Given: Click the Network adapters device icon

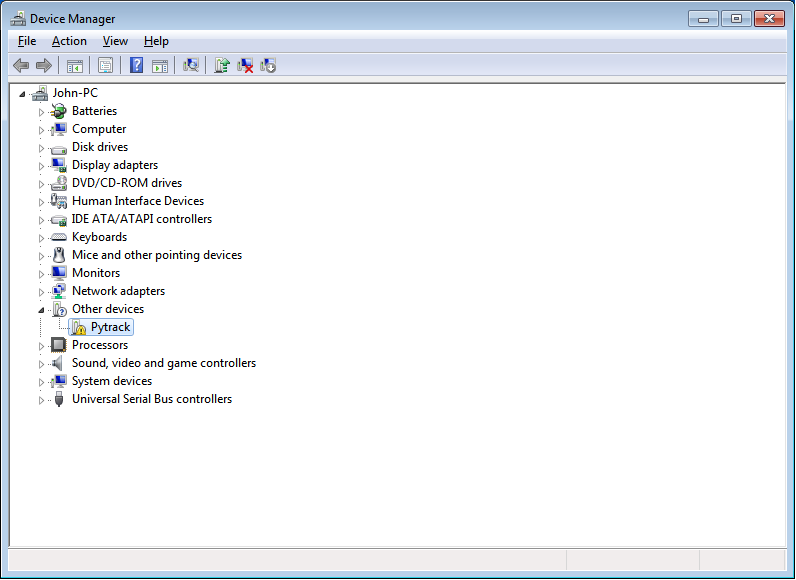Looking at the screenshot, I should pos(59,291).
